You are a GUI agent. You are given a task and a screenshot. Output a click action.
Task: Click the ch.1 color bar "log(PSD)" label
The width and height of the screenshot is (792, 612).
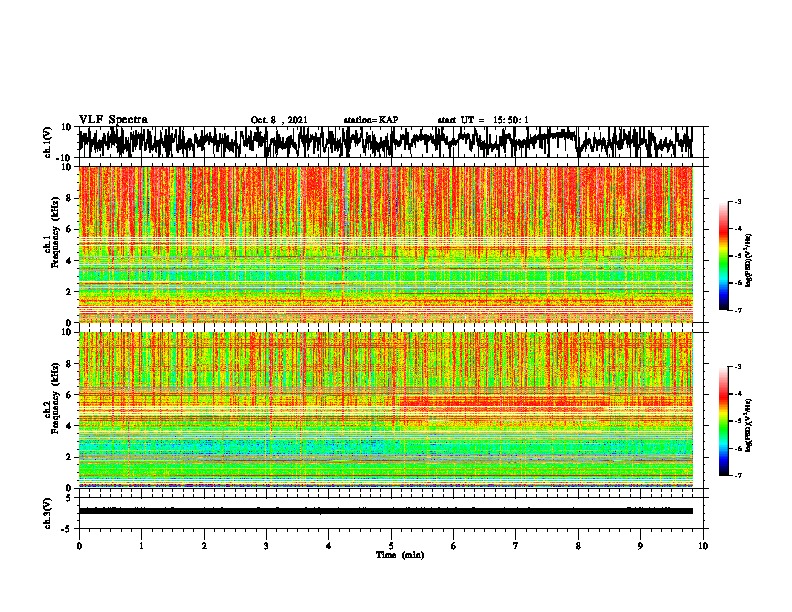[748, 261]
